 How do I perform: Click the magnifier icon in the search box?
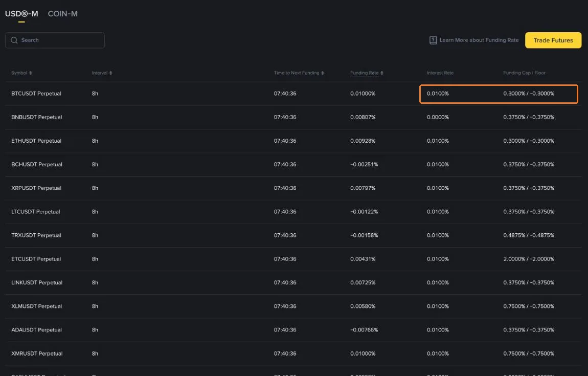coord(14,40)
